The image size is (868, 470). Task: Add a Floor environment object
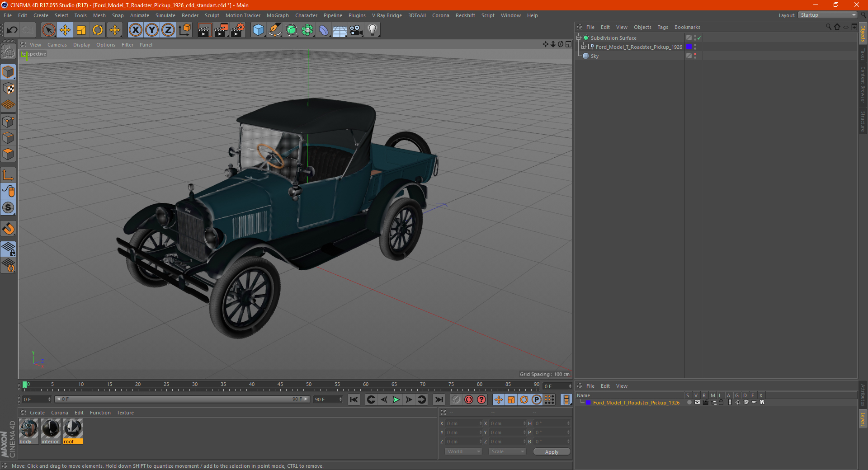click(340, 30)
